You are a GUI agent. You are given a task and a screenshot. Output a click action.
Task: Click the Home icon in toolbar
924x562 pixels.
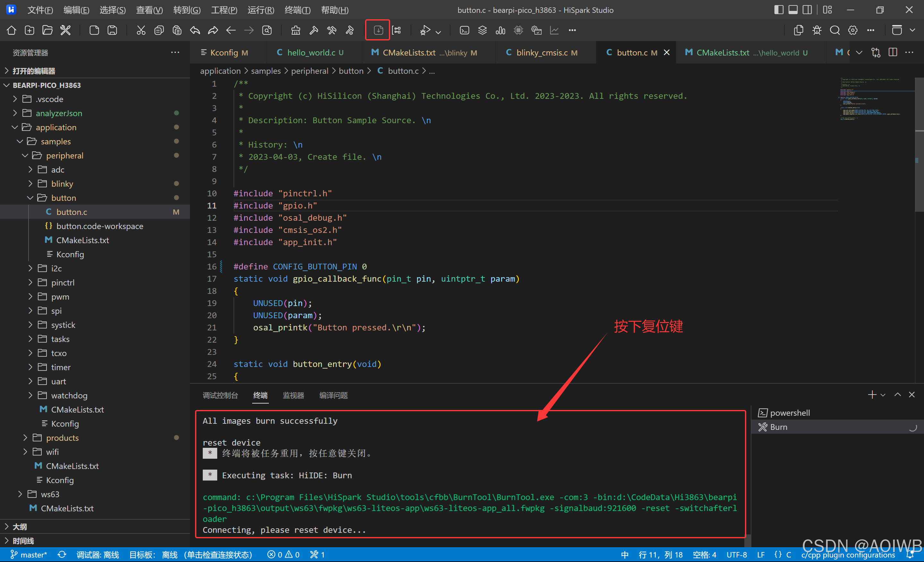coord(11,30)
